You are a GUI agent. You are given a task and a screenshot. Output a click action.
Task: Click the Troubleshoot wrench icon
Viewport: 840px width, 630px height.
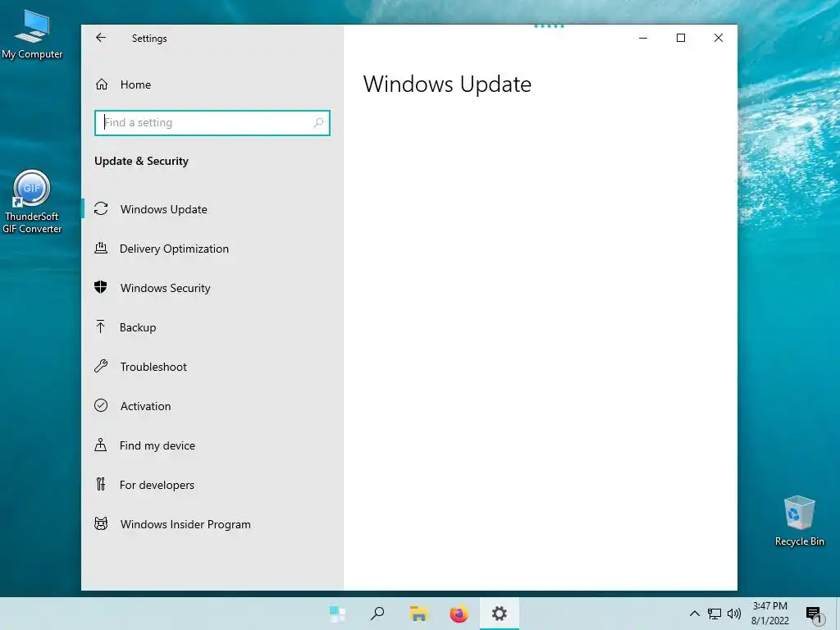coord(101,366)
